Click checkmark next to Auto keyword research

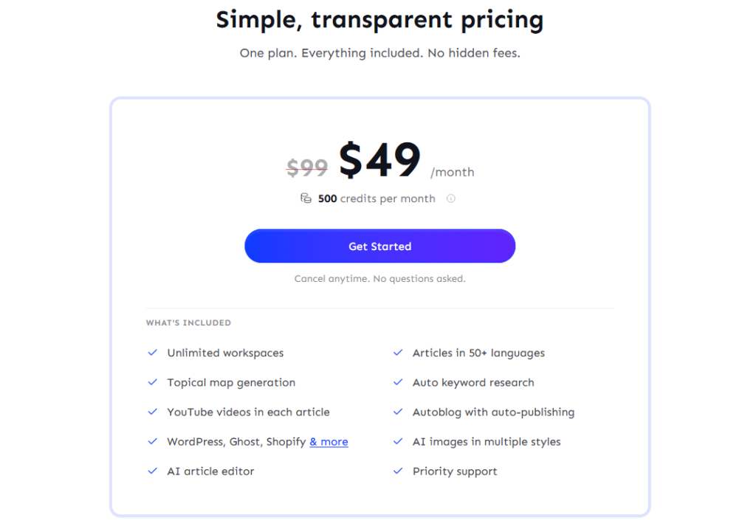click(x=398, y=382)
